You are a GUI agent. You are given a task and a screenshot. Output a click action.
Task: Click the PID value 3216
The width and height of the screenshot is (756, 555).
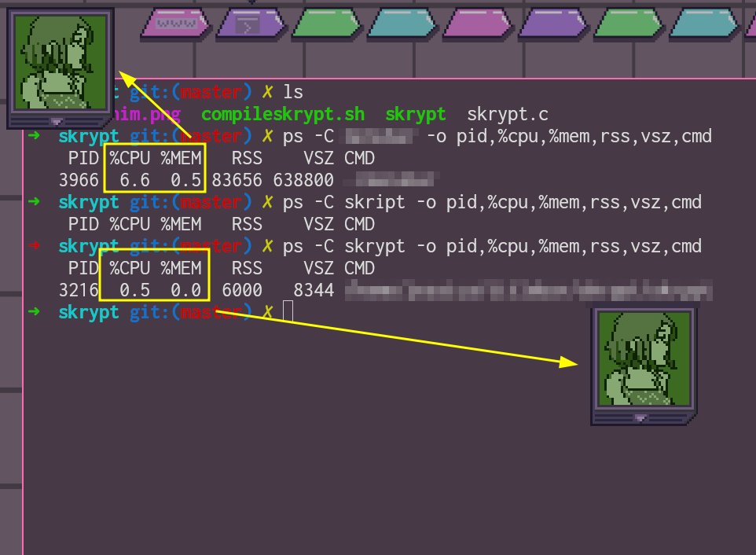pyautogui.click(x=79, y=290)
